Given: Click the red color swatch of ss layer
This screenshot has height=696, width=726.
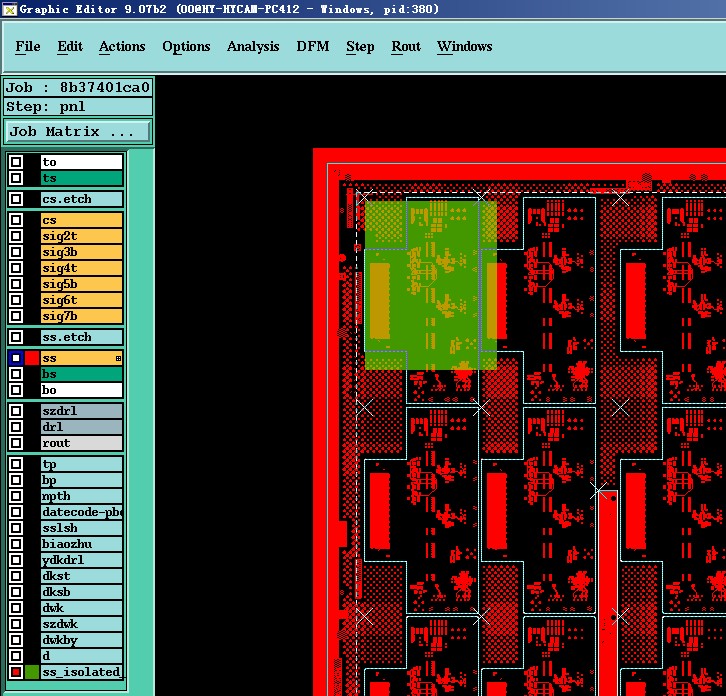Looking at the screenshot, I should 32,358.
